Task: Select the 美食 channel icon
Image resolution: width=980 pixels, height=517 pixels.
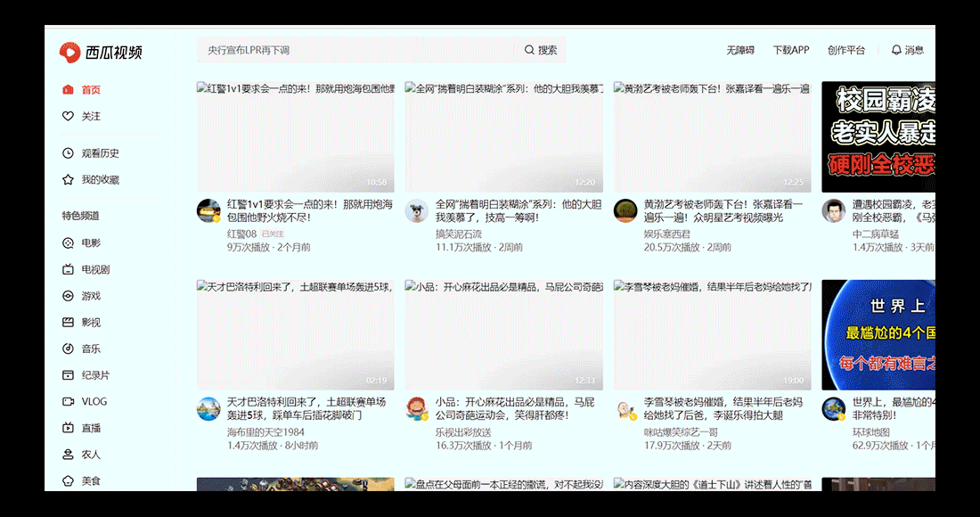Action: [68, 480]
